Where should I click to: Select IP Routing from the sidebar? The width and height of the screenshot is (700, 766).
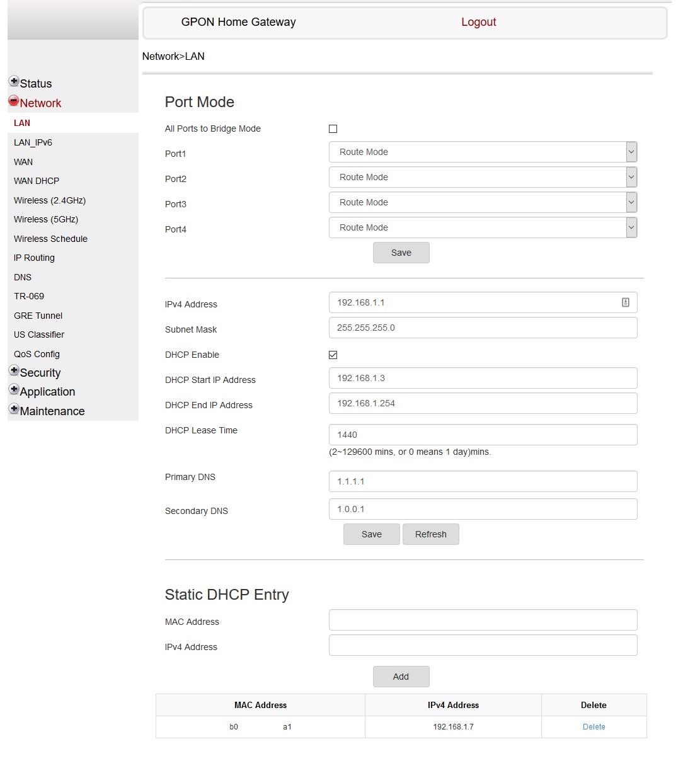tap(34, 258)
